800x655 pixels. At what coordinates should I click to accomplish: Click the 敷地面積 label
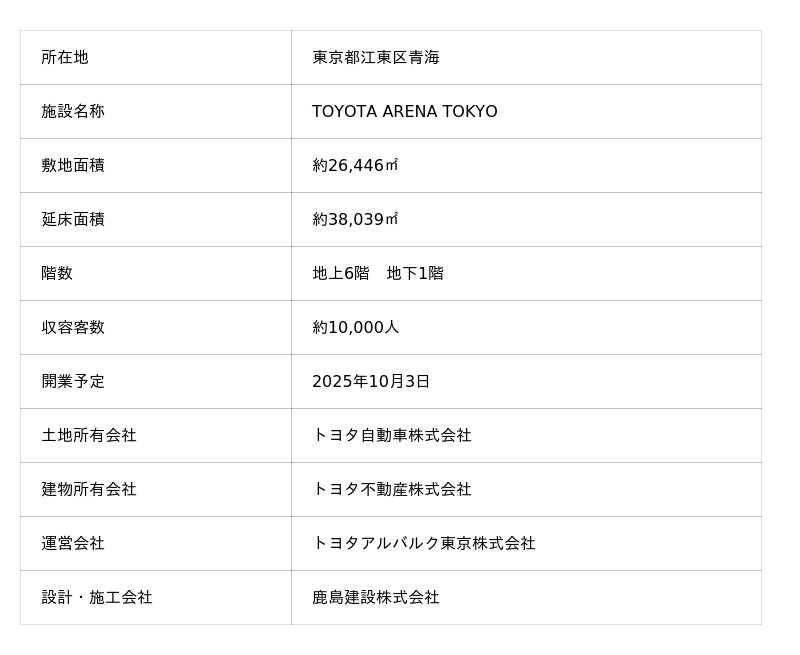73,165
